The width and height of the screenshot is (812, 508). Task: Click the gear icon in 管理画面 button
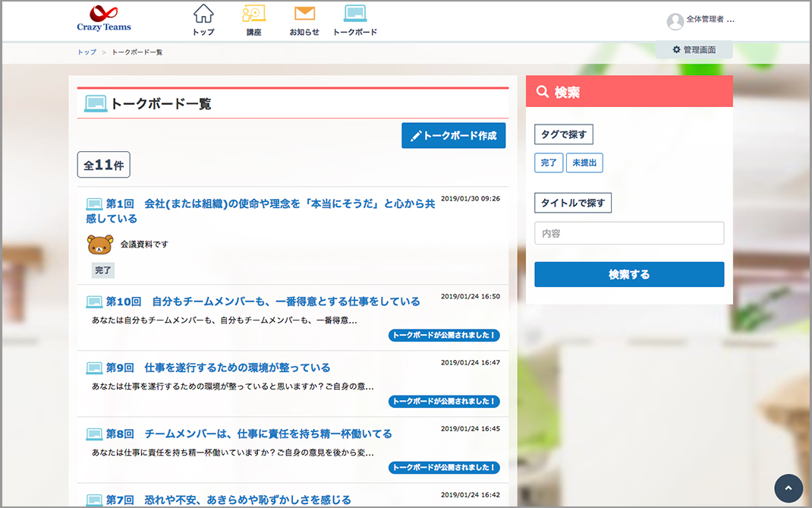point(676,50)
